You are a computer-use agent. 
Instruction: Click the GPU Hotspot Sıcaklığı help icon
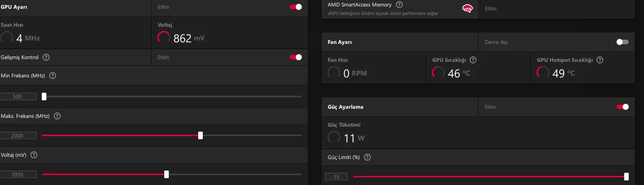tap(600, 60)
